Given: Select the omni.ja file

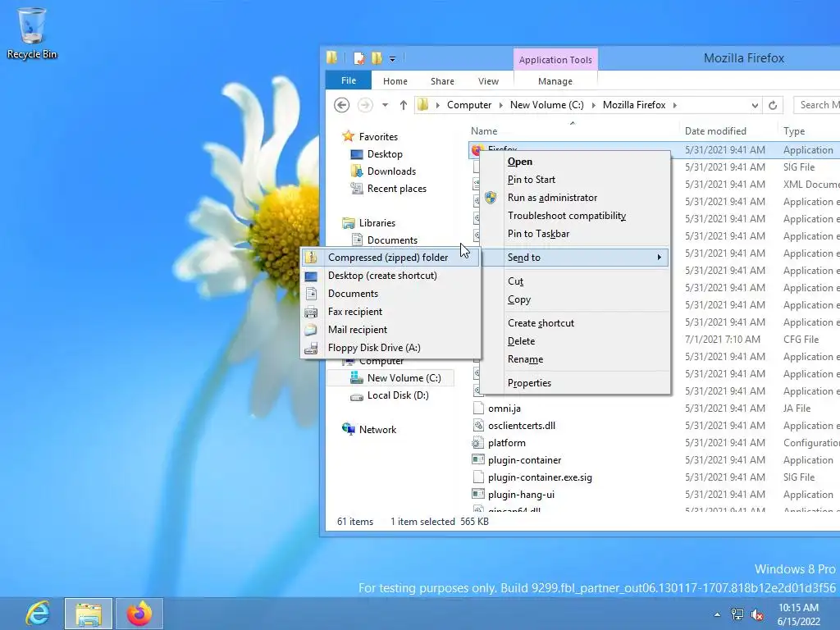Looking at the screenshot, I should [504, 409].
